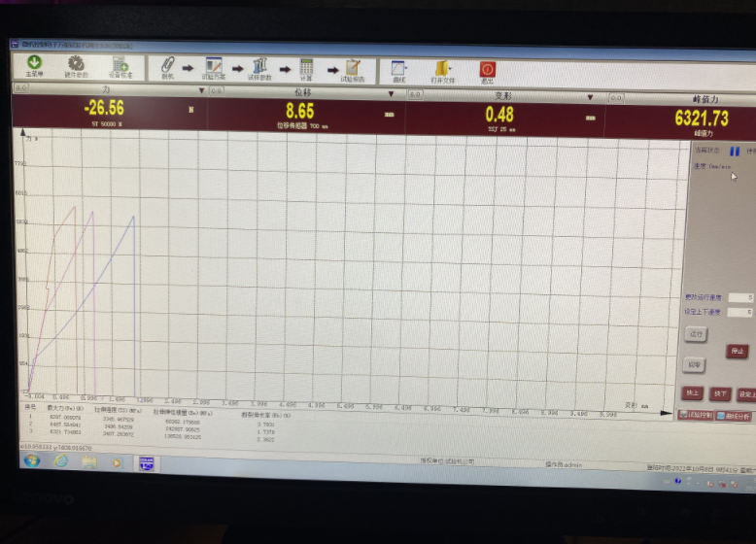Image resolution: width=756 pixels, height=544 pixels.
Task: Open hardware parameters gear icon
Action: pyautogui.click(x=76, y=64)
